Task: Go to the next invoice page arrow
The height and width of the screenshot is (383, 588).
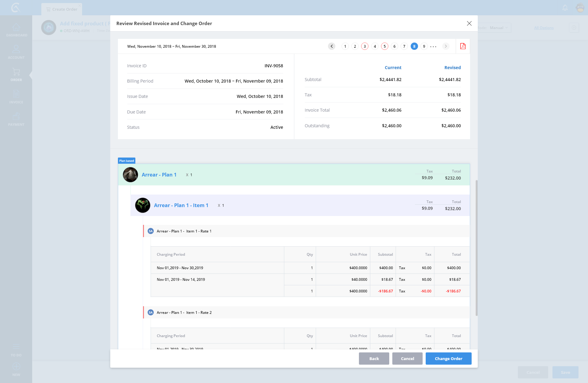Action: pyautogui.click(x=446, y=46)
